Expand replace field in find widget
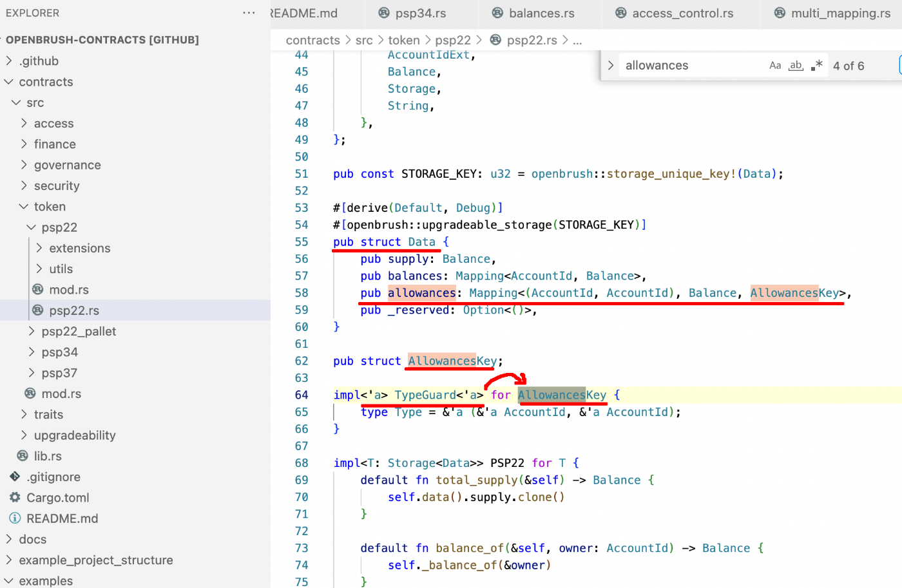902x588 pixels. click(610, 66)
